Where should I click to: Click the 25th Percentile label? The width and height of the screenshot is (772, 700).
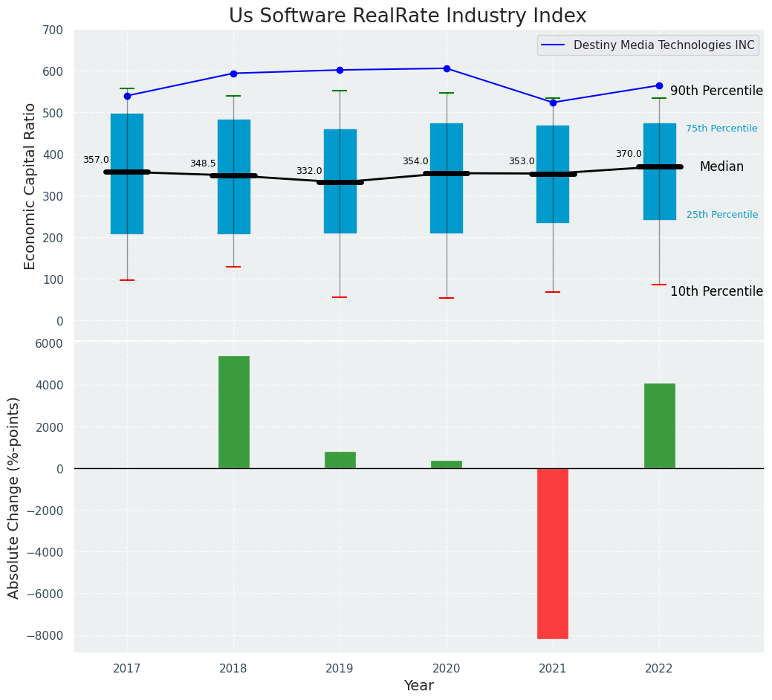coord(721,215)
